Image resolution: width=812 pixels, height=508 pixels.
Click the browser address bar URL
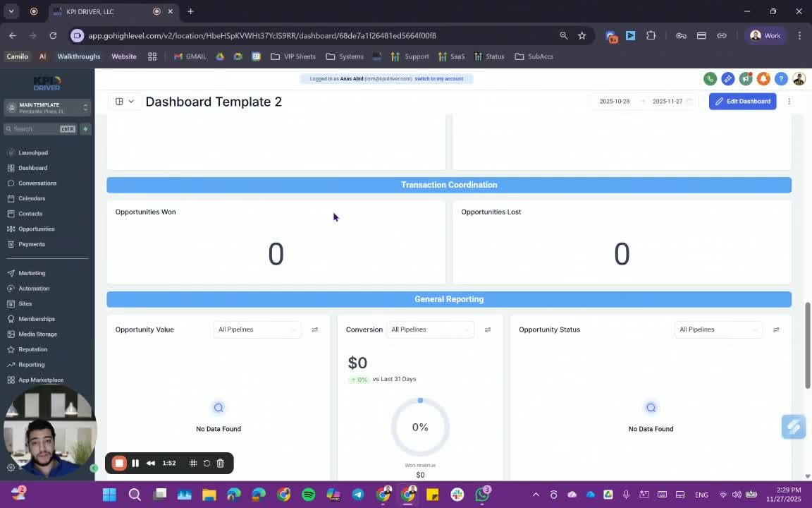[x=262, y=36]
